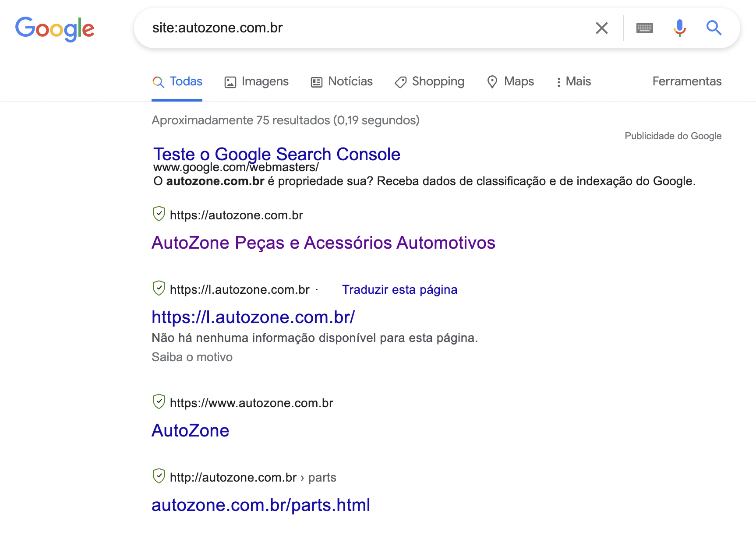Viewport: 756px width, 535px height.
Task: Click the blue magnifying glass search icon
Action: coord(714,28)
